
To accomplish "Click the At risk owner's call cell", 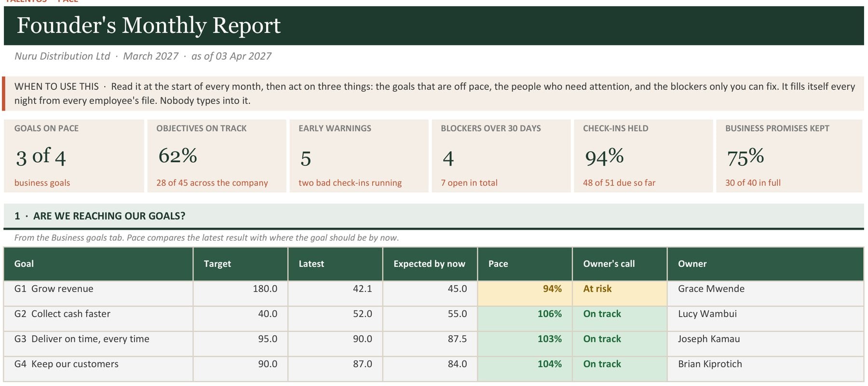I will [620, 293].
